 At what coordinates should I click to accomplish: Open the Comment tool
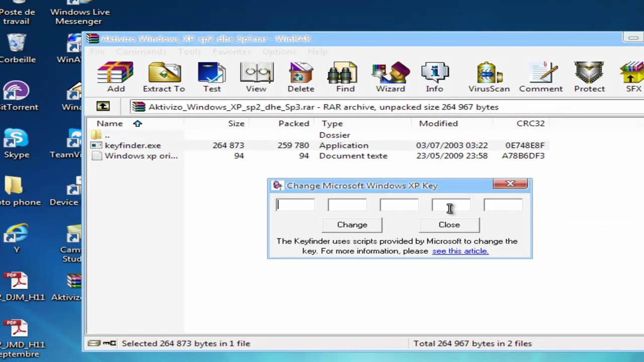541,77
